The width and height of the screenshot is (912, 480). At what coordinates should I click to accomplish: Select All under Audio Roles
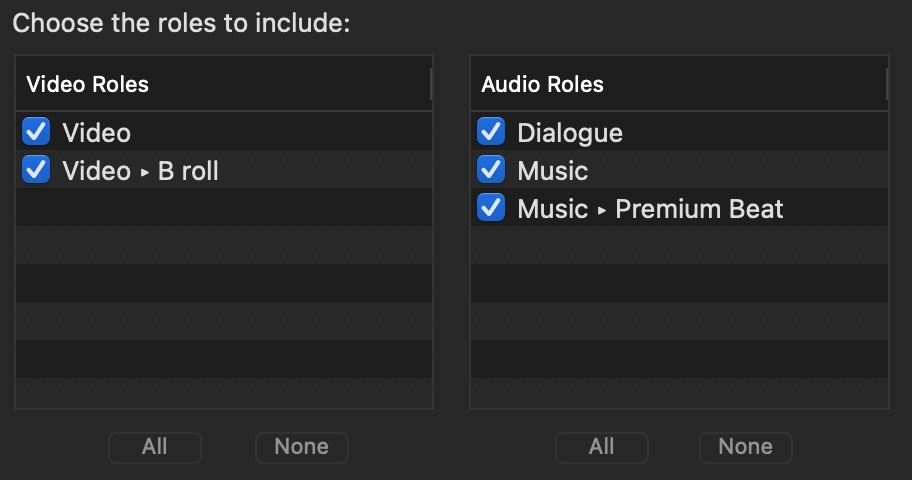point(601,447)
